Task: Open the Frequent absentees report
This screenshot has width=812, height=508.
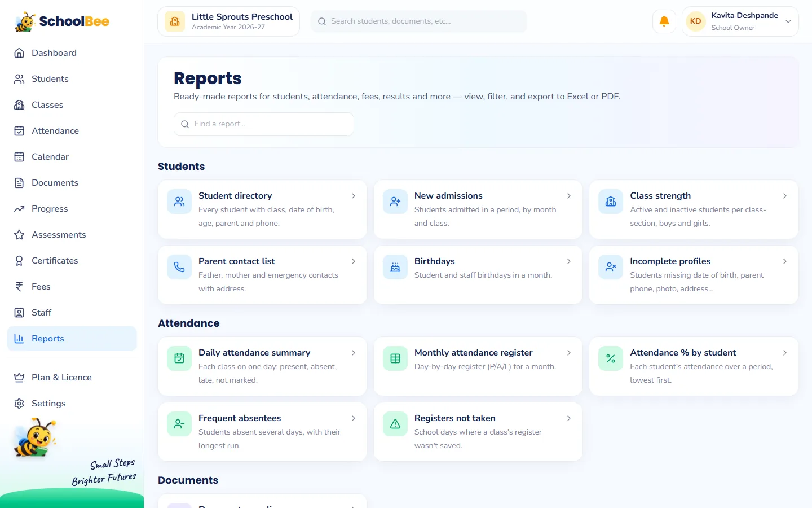Action: (x=262, y=432)
